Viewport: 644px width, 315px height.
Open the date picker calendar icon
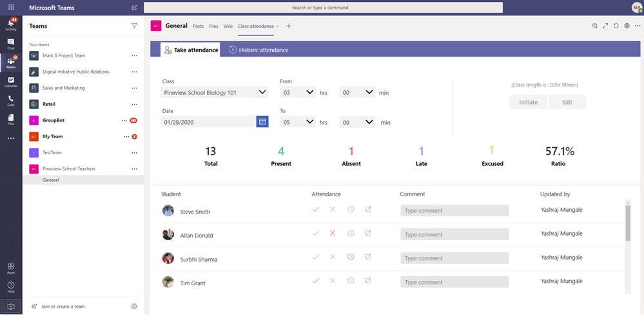point(262,122)
